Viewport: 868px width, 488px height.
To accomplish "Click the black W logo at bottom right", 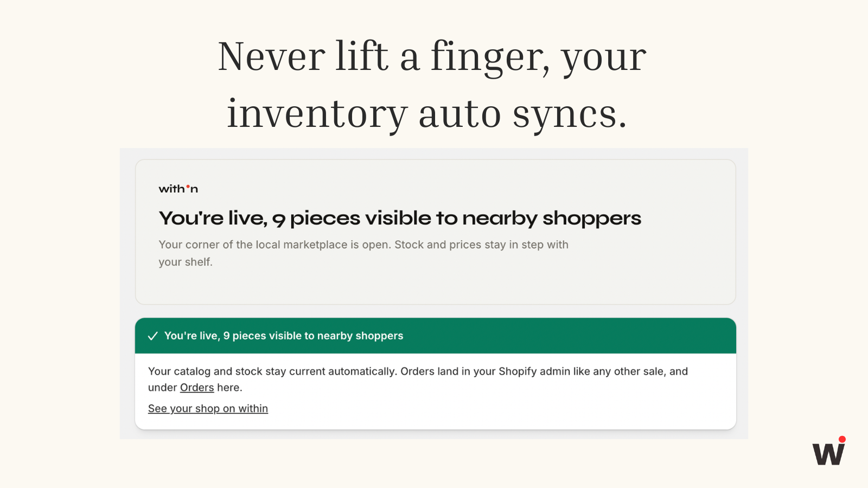I will coord(828,454).
